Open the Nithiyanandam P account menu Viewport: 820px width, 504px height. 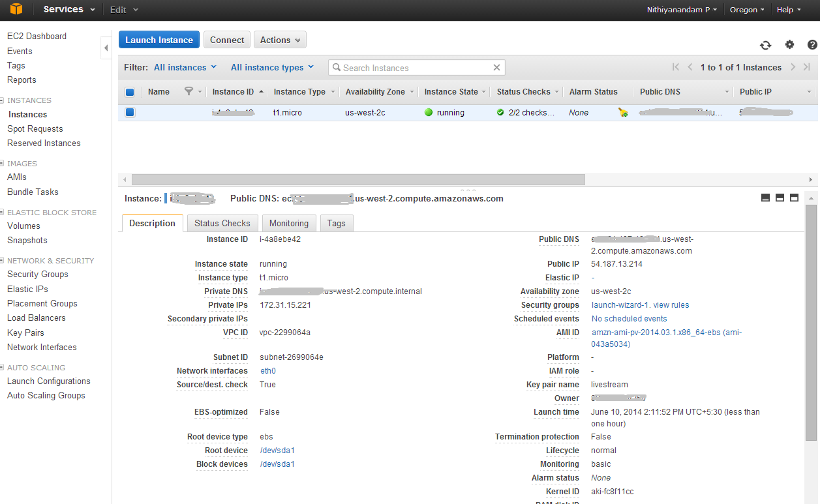[x=682, y=10]
